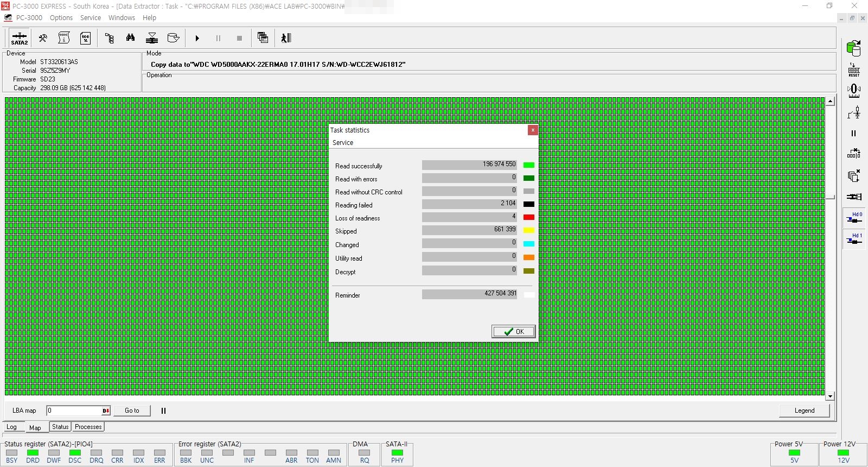Click the power switch circuit icon

(x=854, y=112)
